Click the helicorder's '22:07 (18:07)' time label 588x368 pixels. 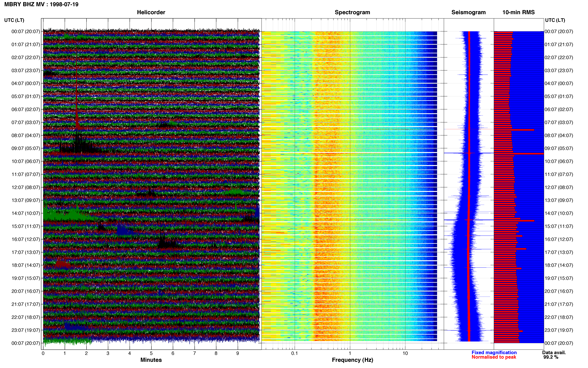click(26, 317)
